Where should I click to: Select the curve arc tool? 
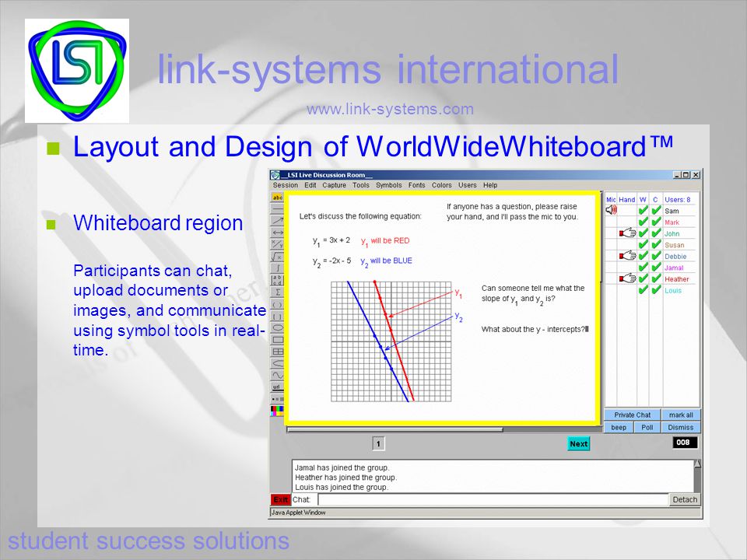tap(277, 364)
